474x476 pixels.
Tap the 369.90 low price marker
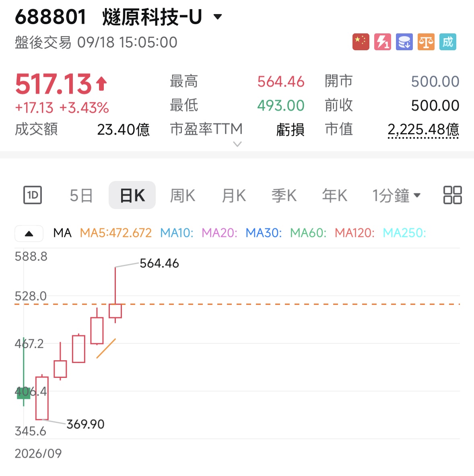(x=85, y=425)
